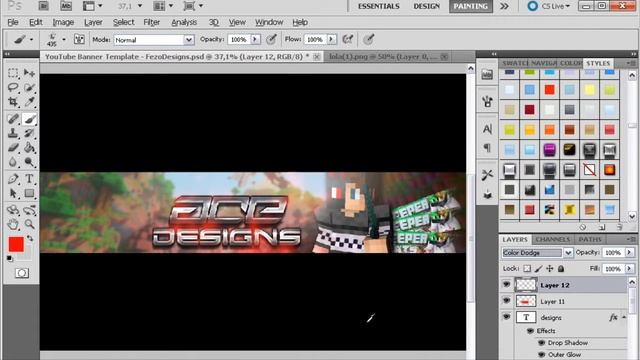The width and height of the screenshot is (640, 360).
Task: Select the Blur tool
Action: click(x=13, y=162)
